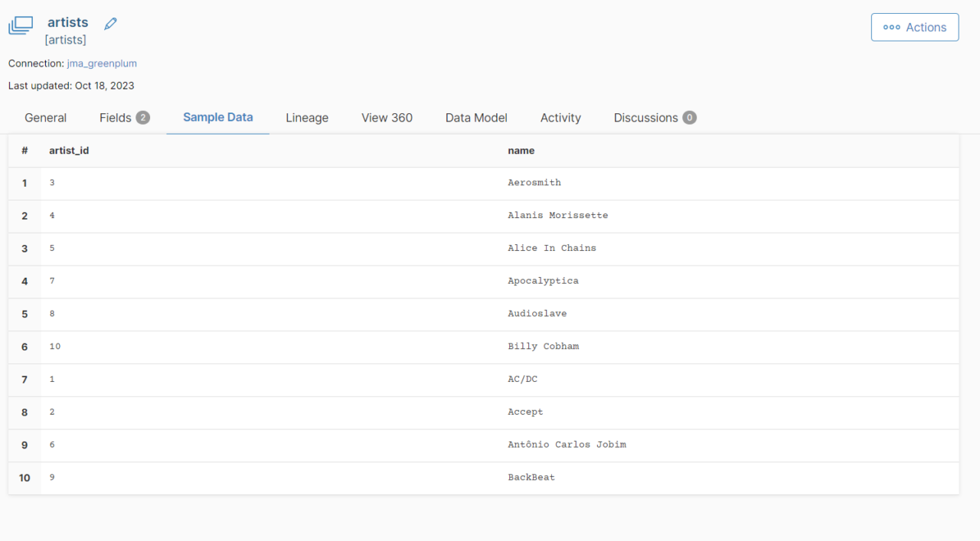Click the artists table stack icon
The image size is (980, 541).
(21, 26)
